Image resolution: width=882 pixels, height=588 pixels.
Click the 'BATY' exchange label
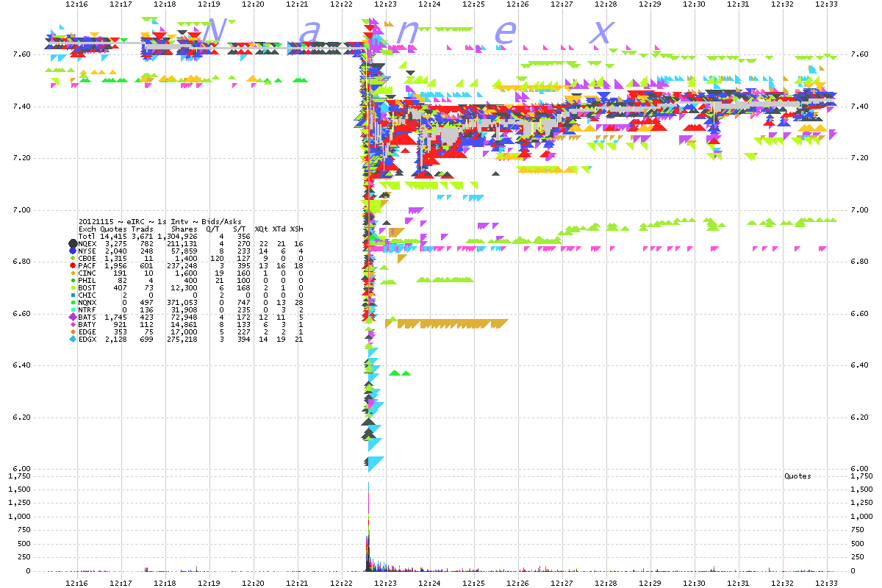(x=87, y=324)
